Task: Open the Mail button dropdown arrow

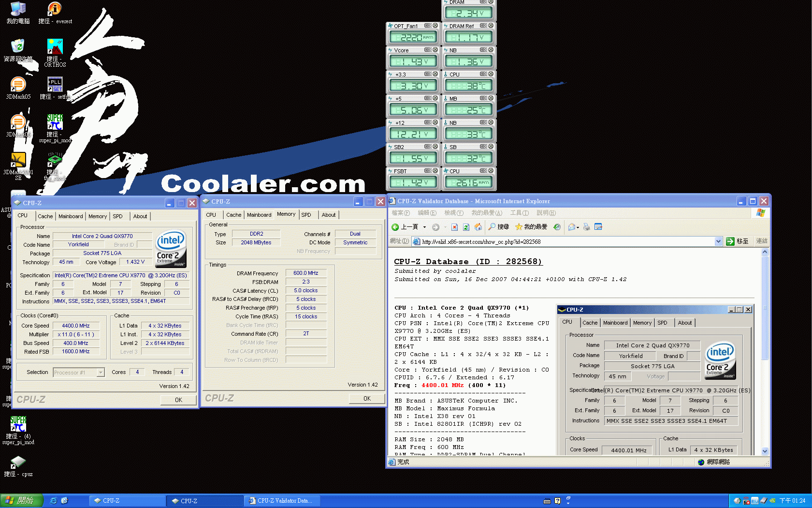Action: [x=578, y=227]
